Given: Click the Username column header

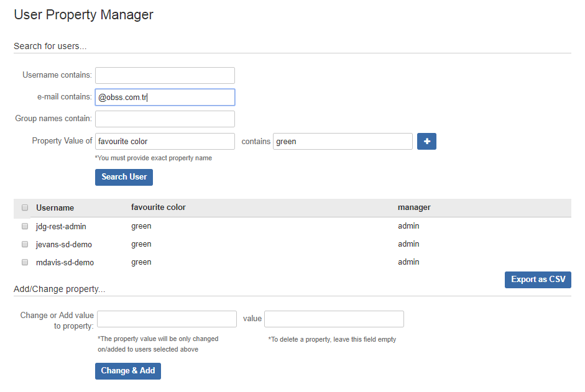Looking at the screenshot, I should pos(55,208).
